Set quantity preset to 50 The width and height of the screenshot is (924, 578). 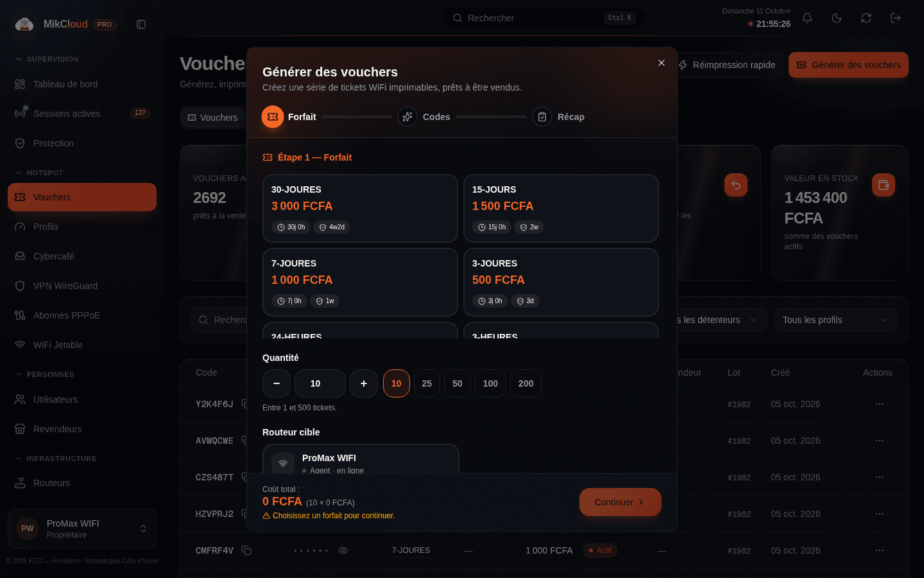click(x=458, y=383)
